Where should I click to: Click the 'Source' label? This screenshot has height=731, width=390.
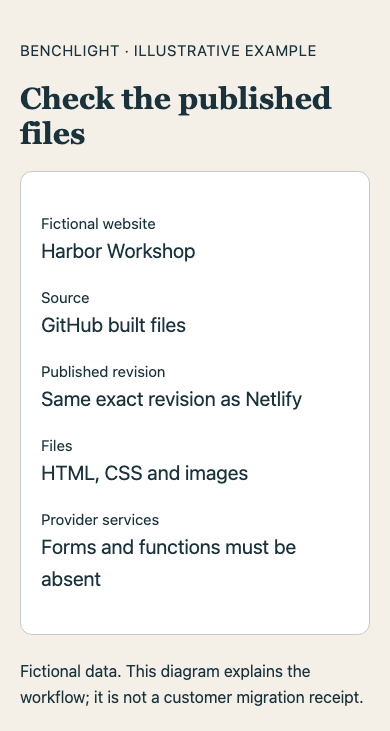pos(65,298)
